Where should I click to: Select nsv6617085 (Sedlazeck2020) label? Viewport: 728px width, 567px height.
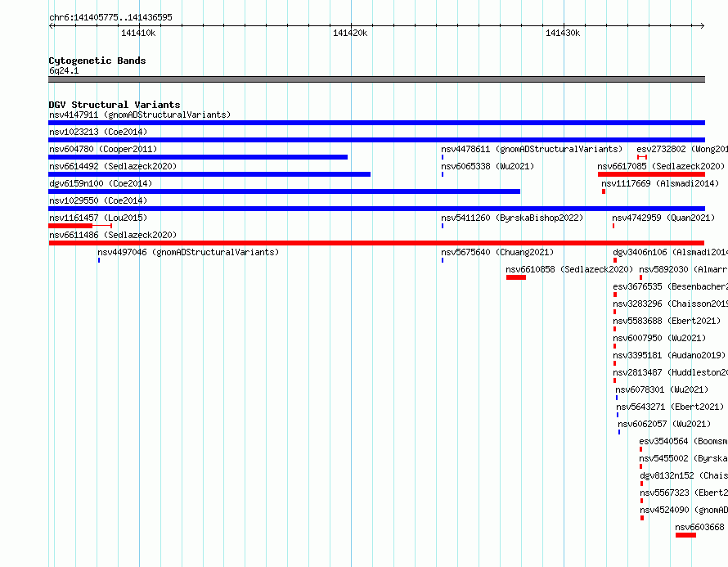661,166
